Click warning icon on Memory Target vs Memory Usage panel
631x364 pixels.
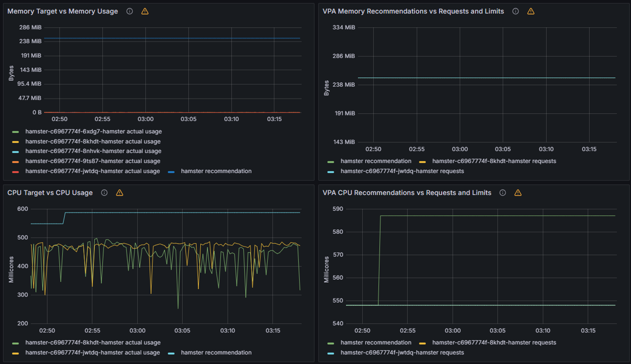coord(145,11)
